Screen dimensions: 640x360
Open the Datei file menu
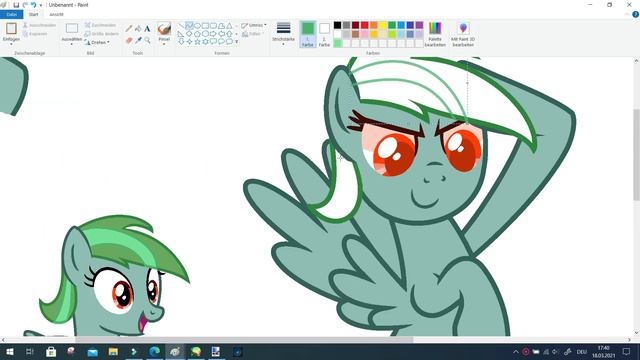12,14
